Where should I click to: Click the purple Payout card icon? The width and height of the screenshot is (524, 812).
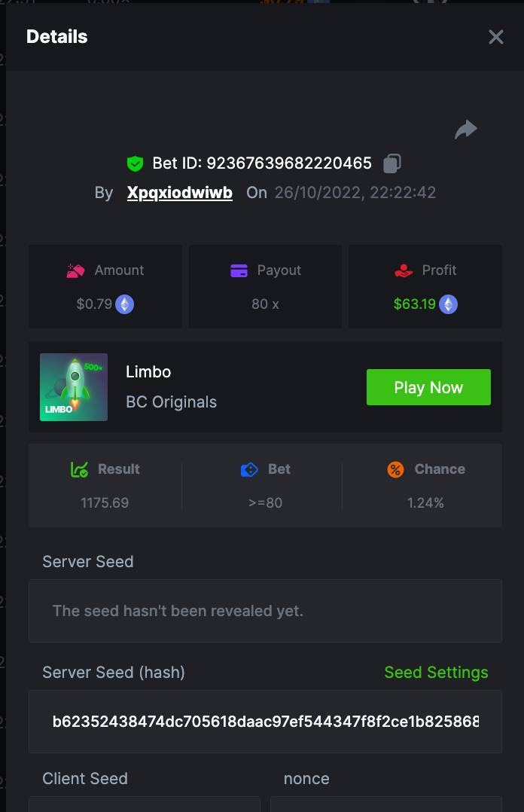pos(239,270)
